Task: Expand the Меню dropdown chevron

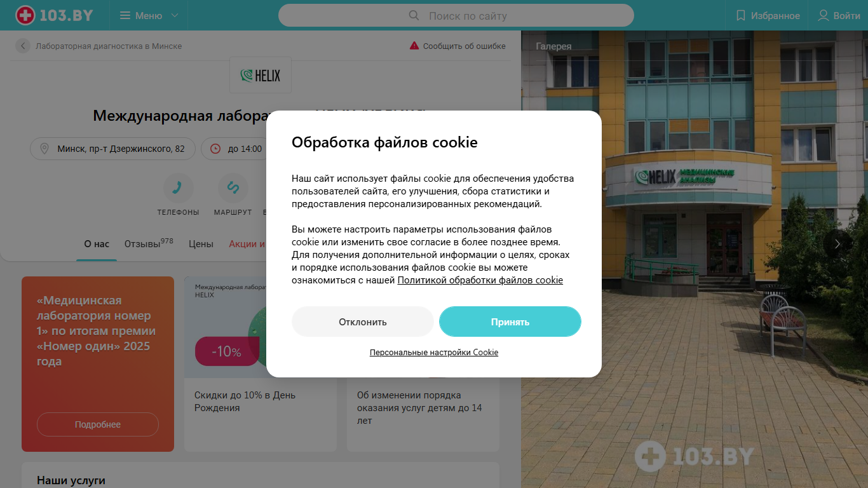Action: tap(175, 15)
